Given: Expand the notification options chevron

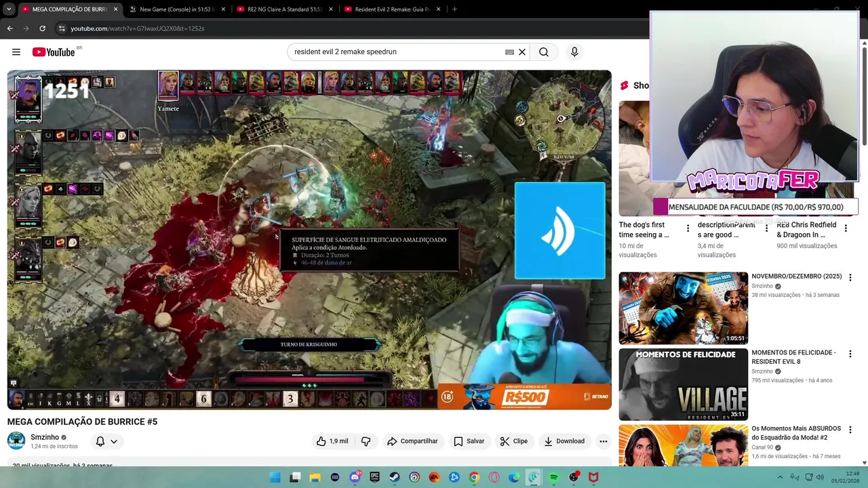Looking at the screenshot, I should (x=114, y=441).
